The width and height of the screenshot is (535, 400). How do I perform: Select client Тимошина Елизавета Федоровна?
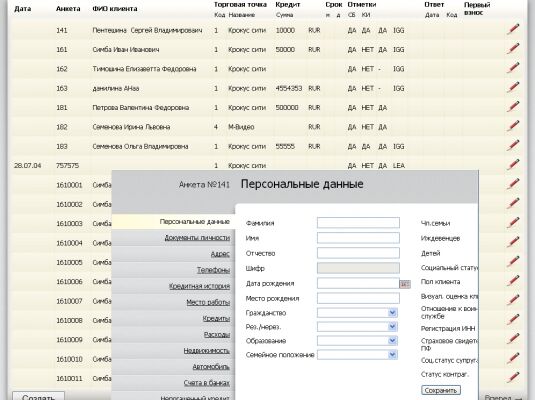click(x=144, y=69)
